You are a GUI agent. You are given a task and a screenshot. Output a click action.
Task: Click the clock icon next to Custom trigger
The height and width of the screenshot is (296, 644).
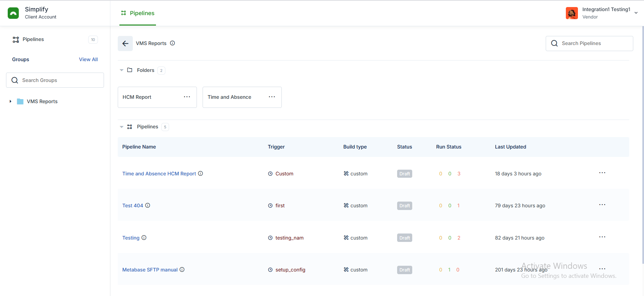270,174
